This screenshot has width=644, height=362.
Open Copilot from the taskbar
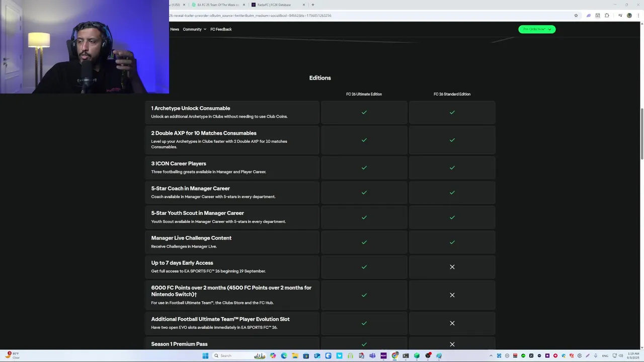273,356
